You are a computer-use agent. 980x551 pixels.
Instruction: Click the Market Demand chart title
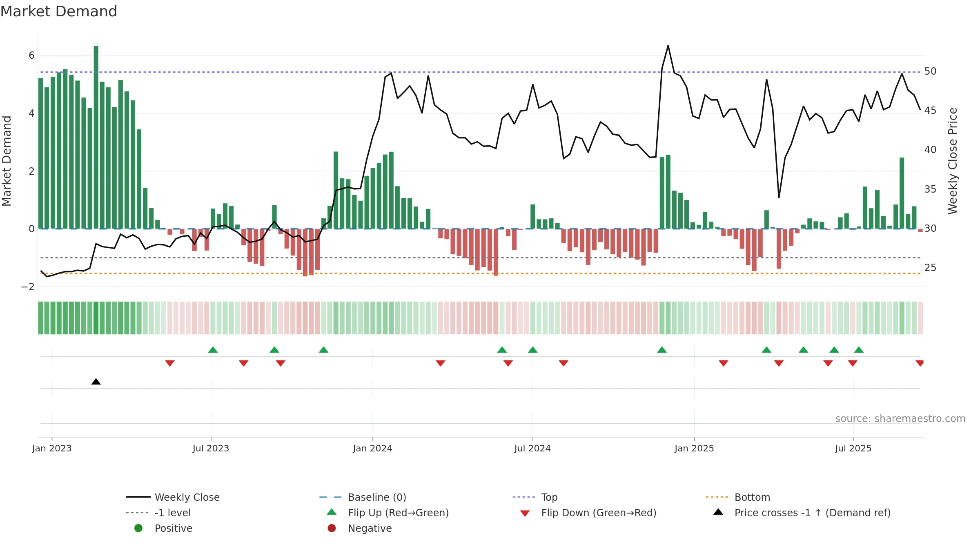[x=59, y=11]
